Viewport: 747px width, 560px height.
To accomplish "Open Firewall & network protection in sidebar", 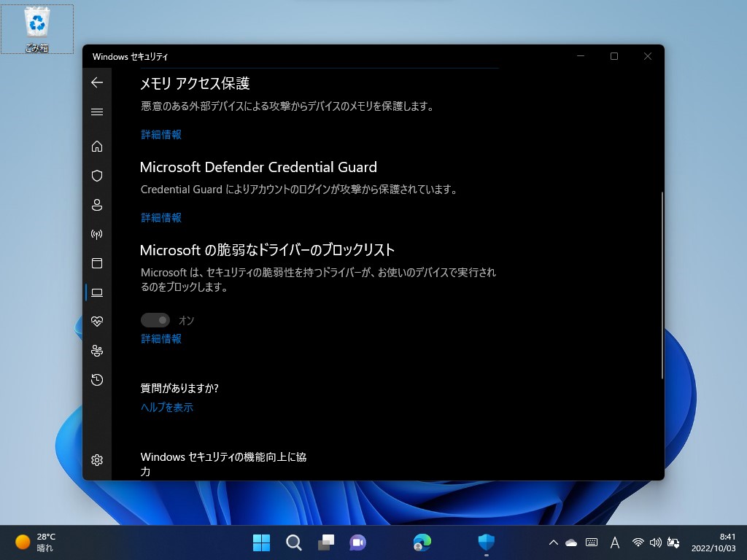I will tap(97, 234).
